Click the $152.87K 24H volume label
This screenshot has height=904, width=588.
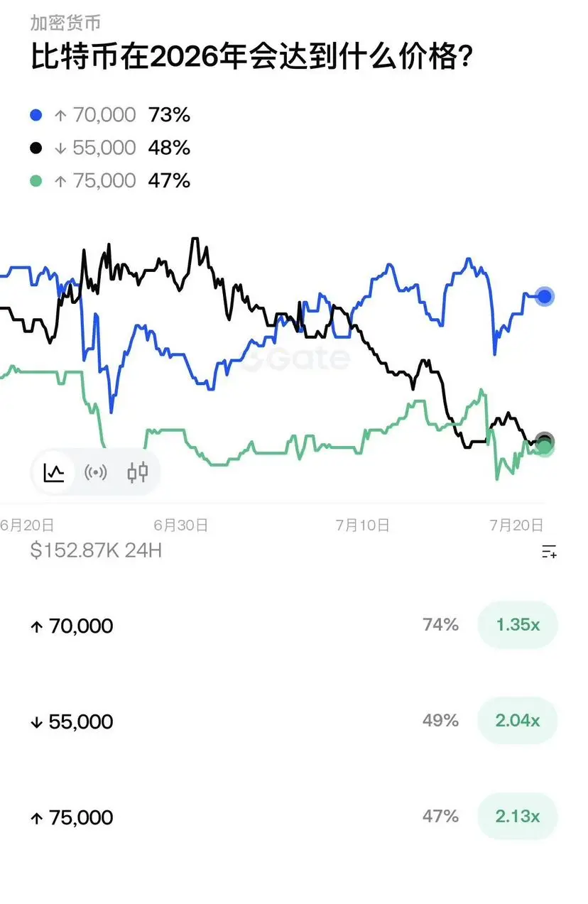[96, 550]
